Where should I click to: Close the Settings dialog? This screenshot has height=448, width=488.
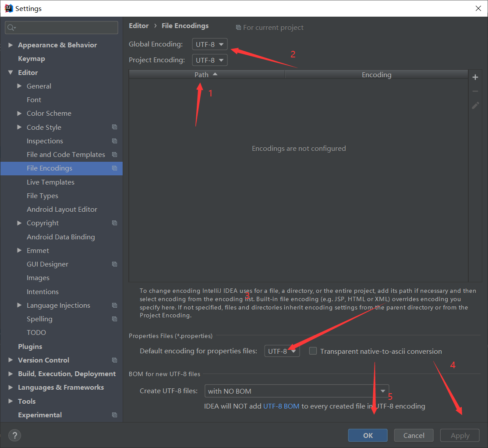click(x=478, y=8)
